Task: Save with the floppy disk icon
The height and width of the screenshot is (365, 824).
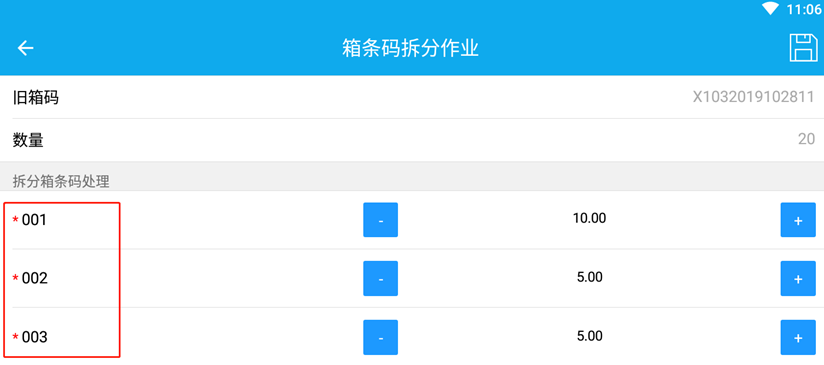Action: (x=804, y=48)
